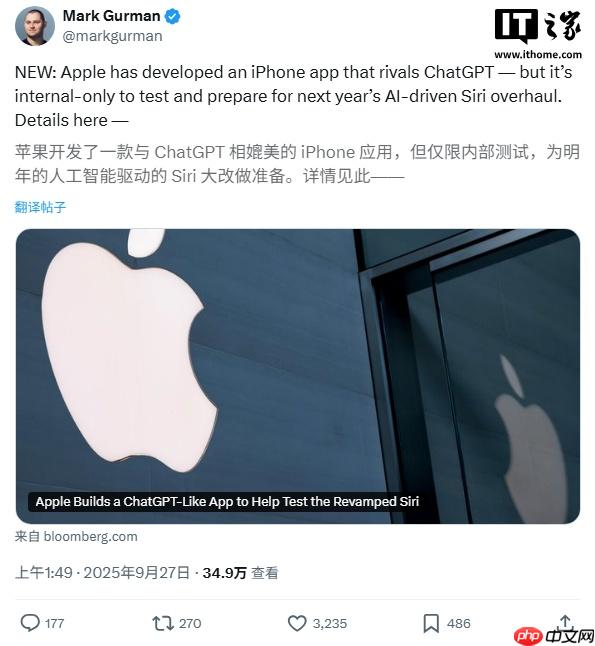View the 34.9万 查看 view count
The image size is (595, 646).
[x=240, y=573]
